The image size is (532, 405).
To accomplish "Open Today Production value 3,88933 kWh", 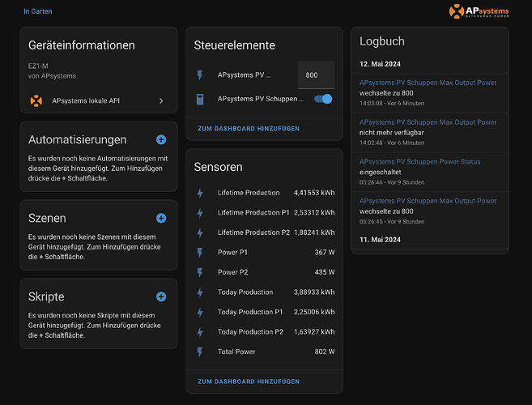I will [314, 292].
